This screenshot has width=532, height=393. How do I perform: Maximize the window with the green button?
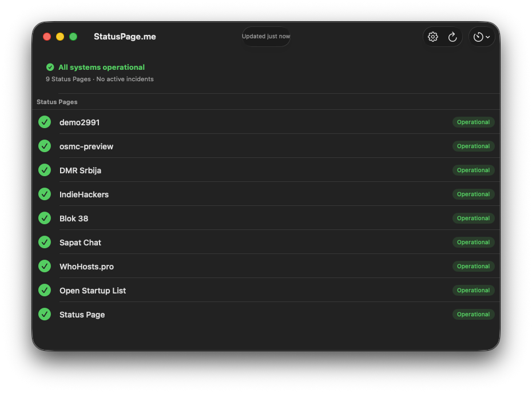73,37
